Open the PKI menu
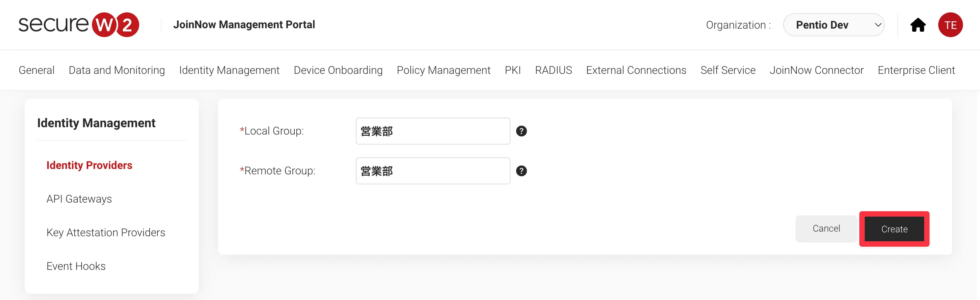Screen dimensions: 980x300 tap(513, 70)
